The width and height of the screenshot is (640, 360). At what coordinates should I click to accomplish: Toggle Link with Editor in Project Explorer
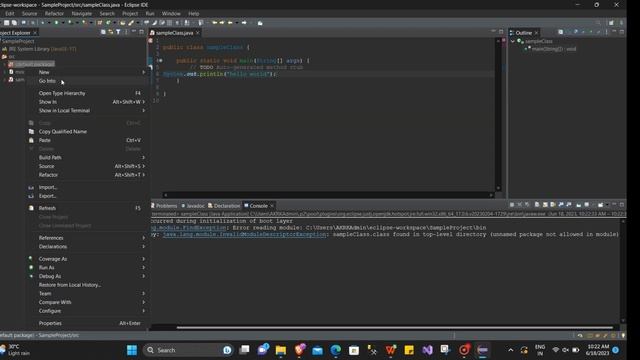tap(111, 32)
